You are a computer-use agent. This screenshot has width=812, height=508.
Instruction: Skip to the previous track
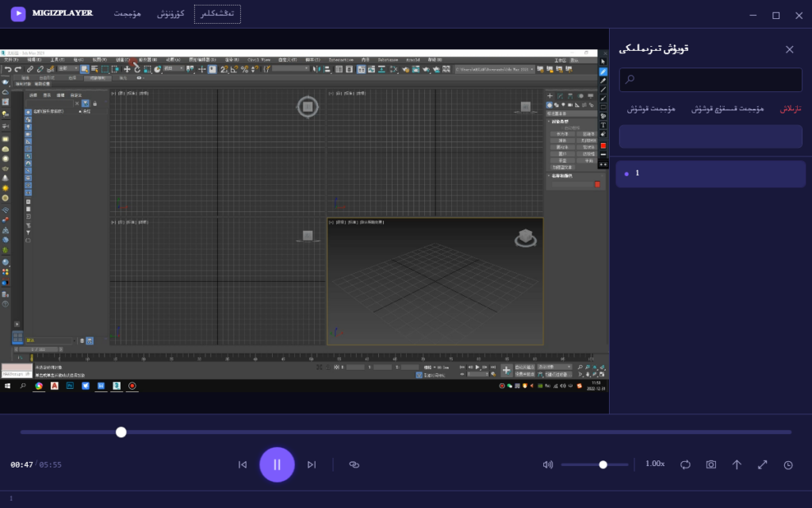243,464
